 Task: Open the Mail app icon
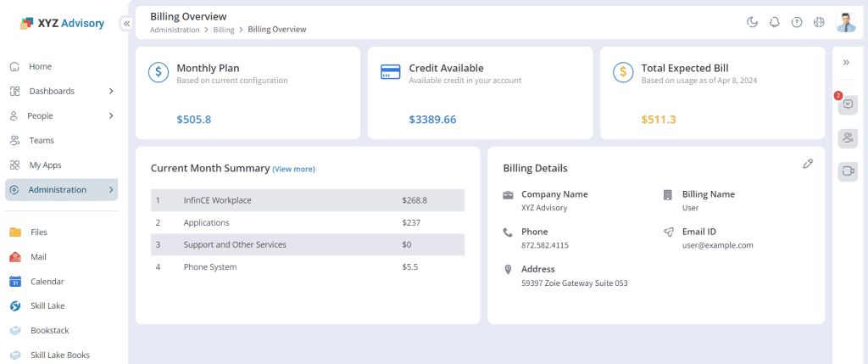click(15, 257)
